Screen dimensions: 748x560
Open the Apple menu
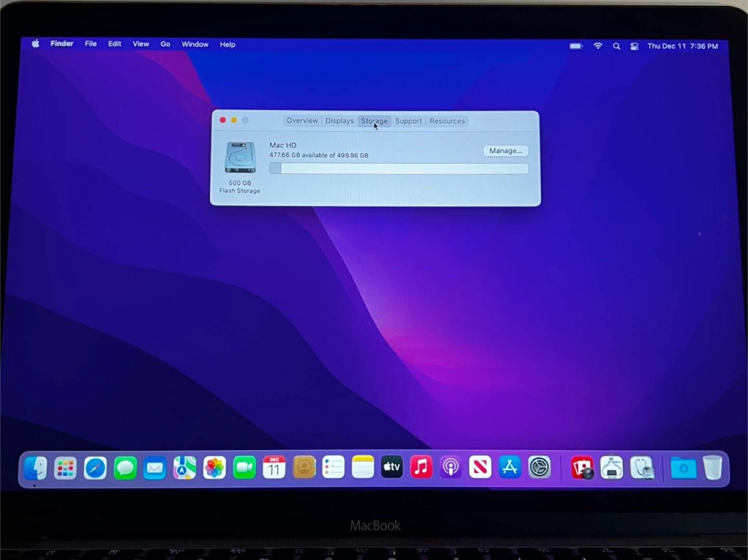click(x=35, y=44)
